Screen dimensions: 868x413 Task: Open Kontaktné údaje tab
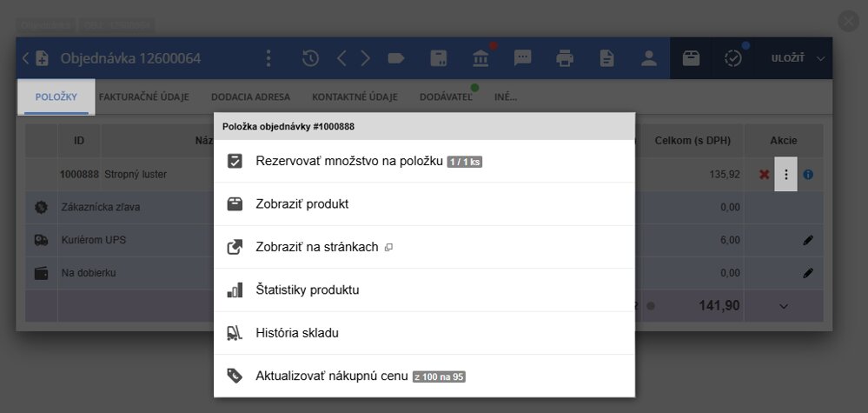pyautogui.click(x=354, y=97)
